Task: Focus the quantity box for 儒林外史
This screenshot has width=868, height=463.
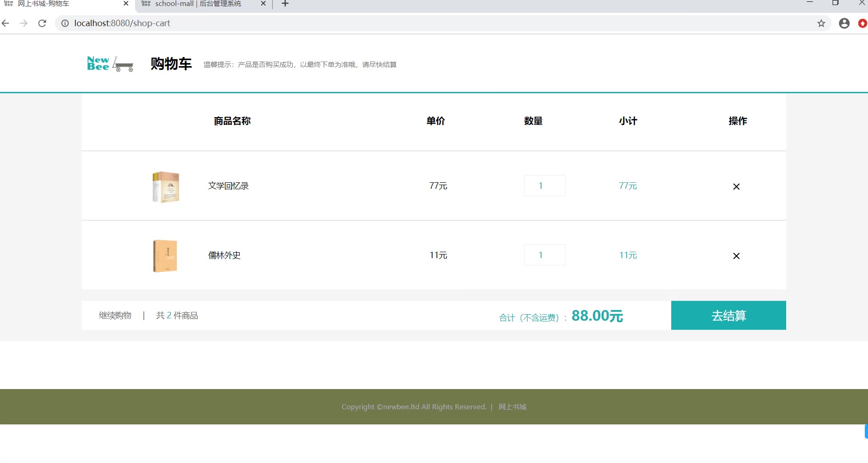Action: pos(544,255)
